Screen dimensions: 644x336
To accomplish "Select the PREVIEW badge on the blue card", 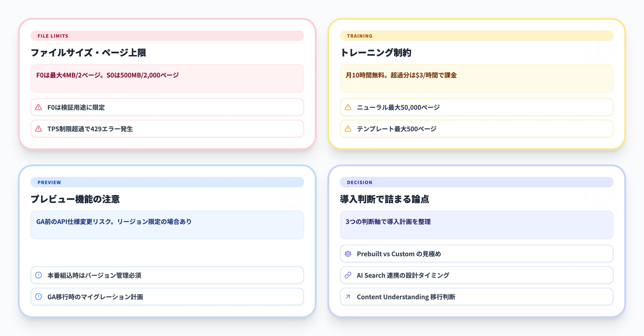I will click(49, 182).
